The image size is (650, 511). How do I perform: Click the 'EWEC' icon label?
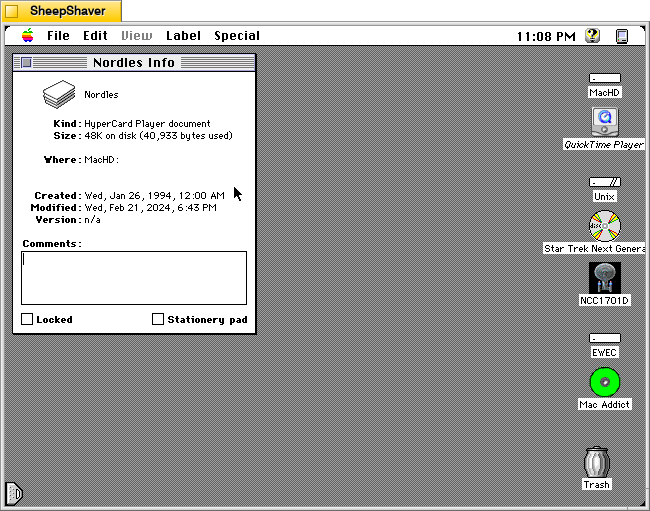tap(604, 352)
